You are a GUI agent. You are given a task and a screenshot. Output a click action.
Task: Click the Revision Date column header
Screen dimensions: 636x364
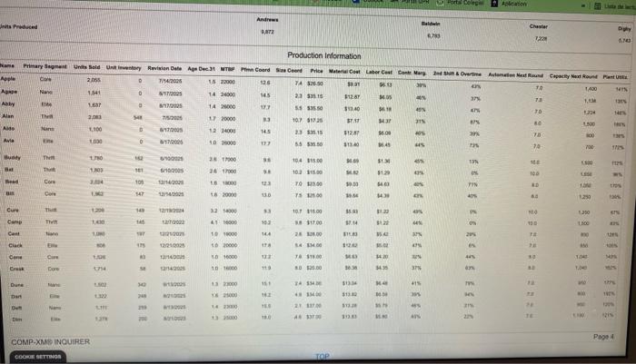164,68
